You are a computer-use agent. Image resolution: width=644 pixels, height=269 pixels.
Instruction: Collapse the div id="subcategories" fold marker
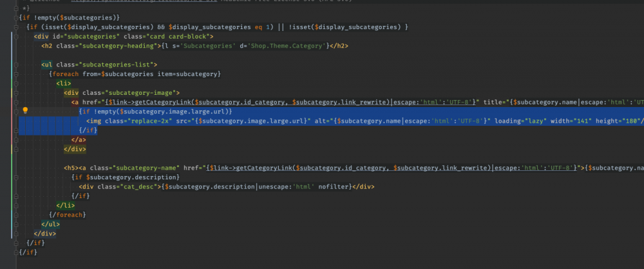pyautogui.click(x=15, y=37)
